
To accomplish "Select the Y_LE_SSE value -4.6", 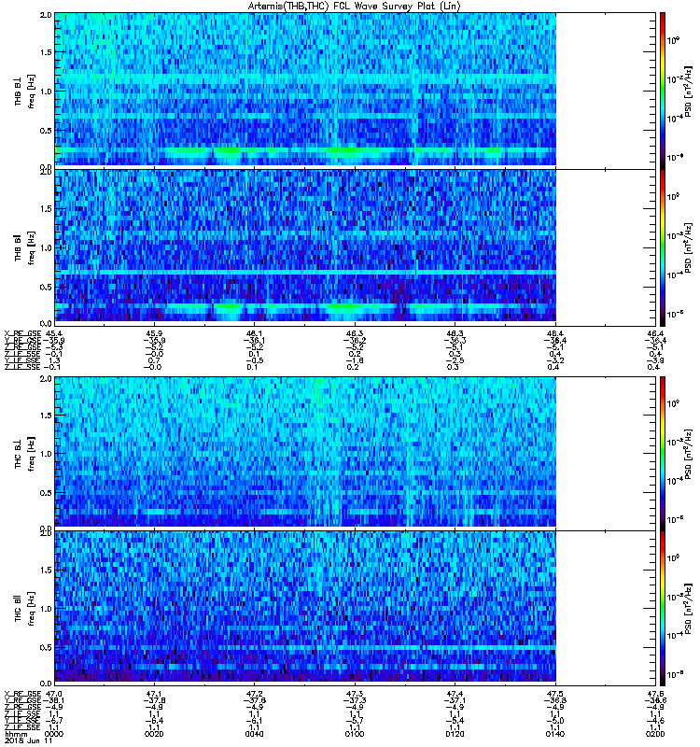I will tap(654, 721).
